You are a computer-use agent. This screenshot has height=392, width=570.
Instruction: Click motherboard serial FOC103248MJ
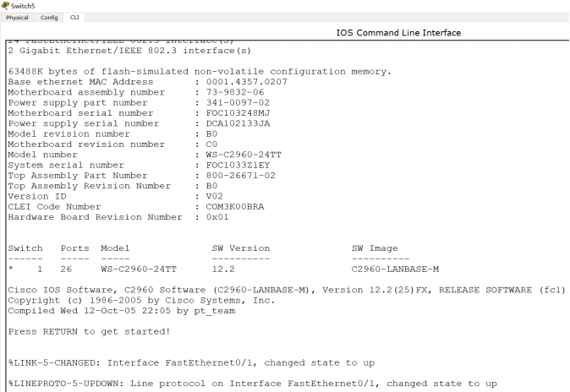click(x=238, y=113)
